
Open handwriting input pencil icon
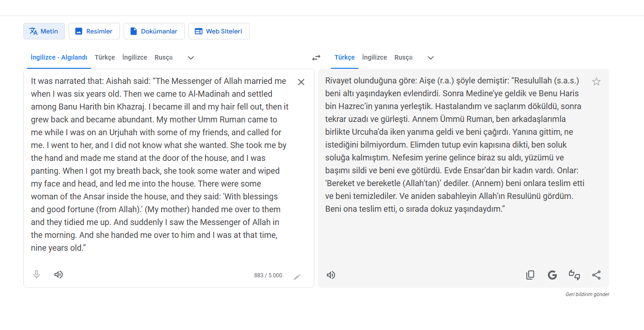(x=297, y=276)
